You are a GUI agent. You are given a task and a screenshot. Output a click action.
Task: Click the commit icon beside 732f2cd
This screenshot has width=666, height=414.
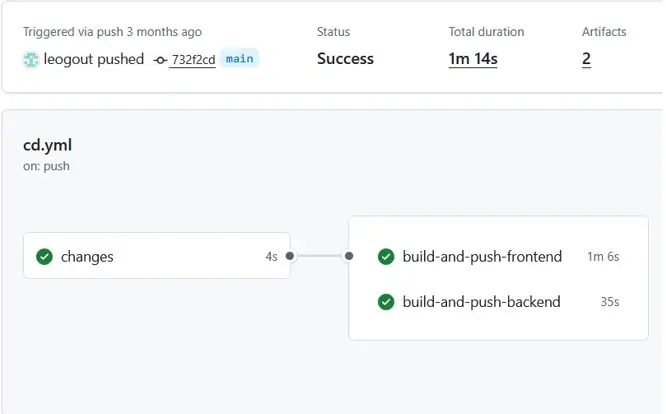tap(160, 59)
